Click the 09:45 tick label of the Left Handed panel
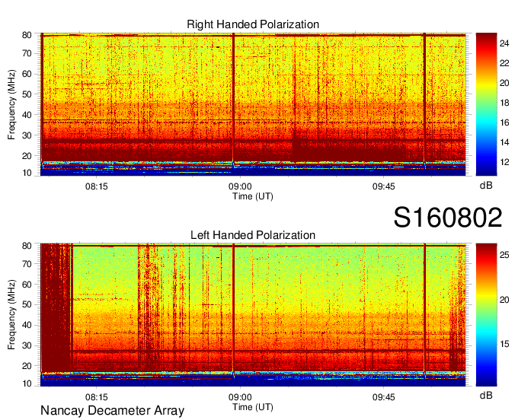The height and width of the screenshot is (420, 518). 383,397
